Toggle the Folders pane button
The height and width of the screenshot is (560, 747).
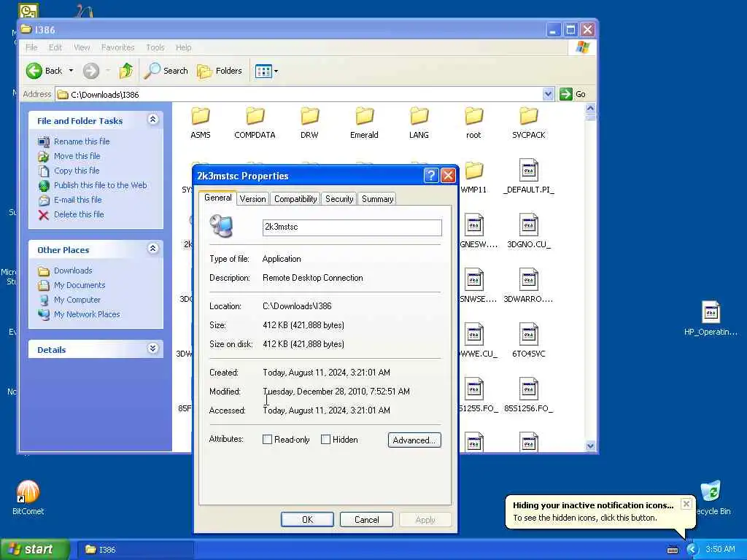(x=220, y=71)
